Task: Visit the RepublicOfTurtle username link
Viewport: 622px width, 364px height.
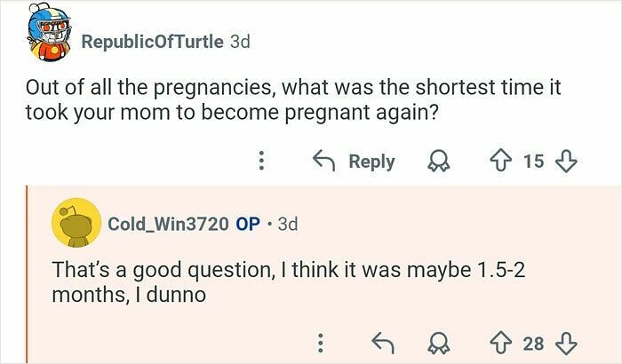Action: 152,42
